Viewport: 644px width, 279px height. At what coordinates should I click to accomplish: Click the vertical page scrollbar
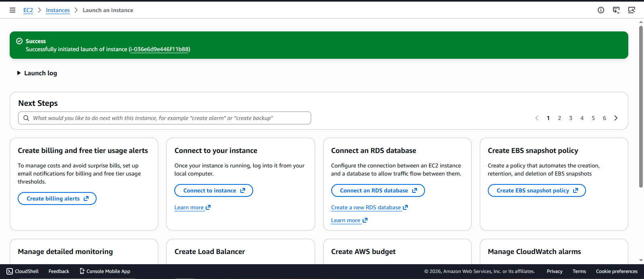point(641,107)
